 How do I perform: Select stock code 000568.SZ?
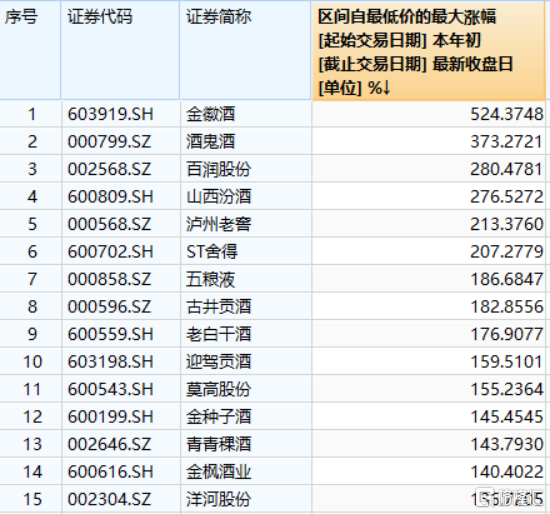[109, 224]
